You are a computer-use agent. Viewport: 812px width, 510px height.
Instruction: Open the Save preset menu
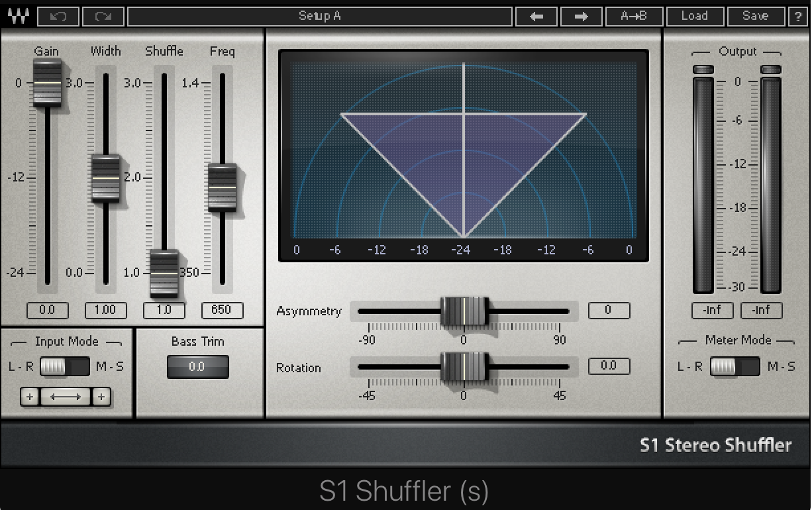(x=755, y=16)
